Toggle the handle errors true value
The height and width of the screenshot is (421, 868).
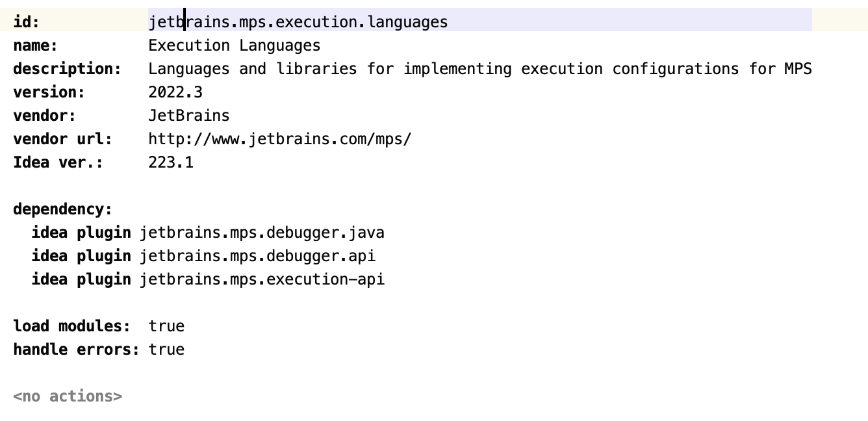[166, 350]
